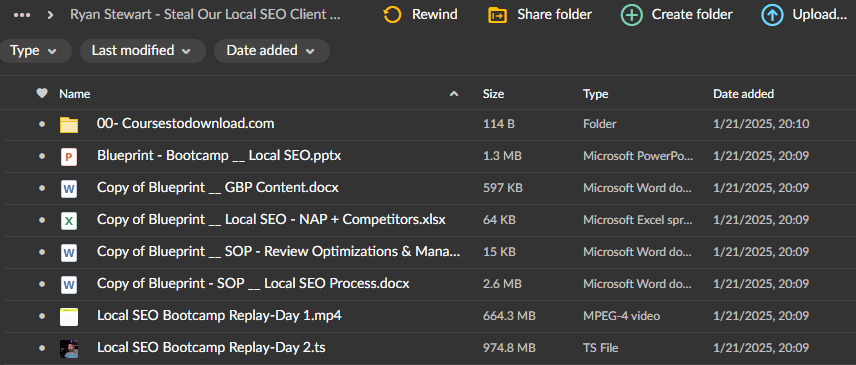Image resolution: width=856 pixels, height=365 pixels.
Task: Click the Word icon for Review Optimizations doc
Action: (x=69, y=253)
